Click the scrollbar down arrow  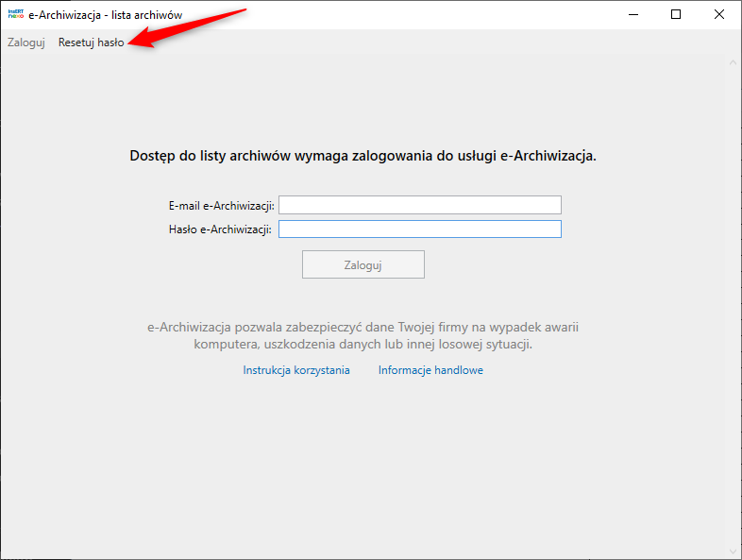[x=733, y=552]
